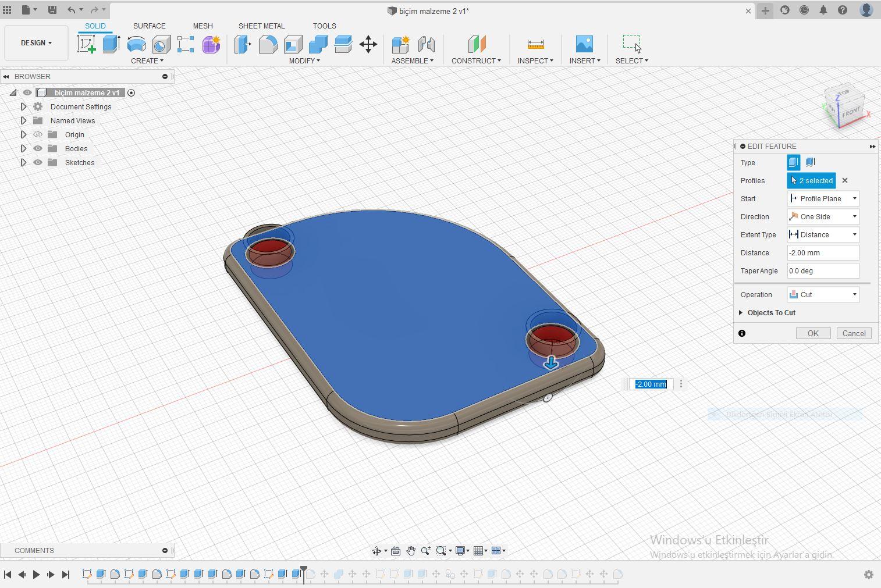
Task: Switch to the SURFACE tab
Action: [x=149, y=26]
